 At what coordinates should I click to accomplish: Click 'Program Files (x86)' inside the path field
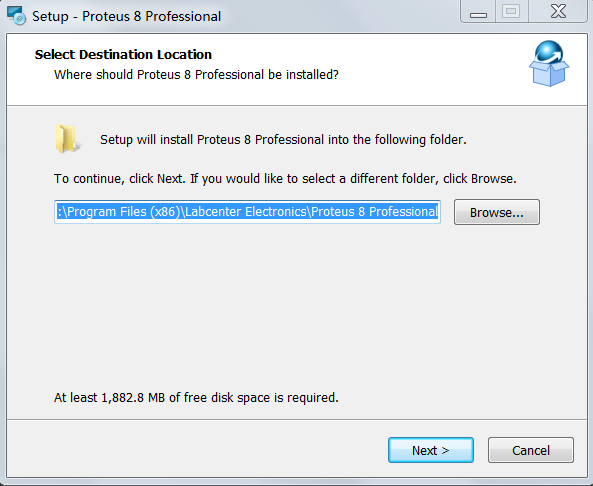click(123, 212)
